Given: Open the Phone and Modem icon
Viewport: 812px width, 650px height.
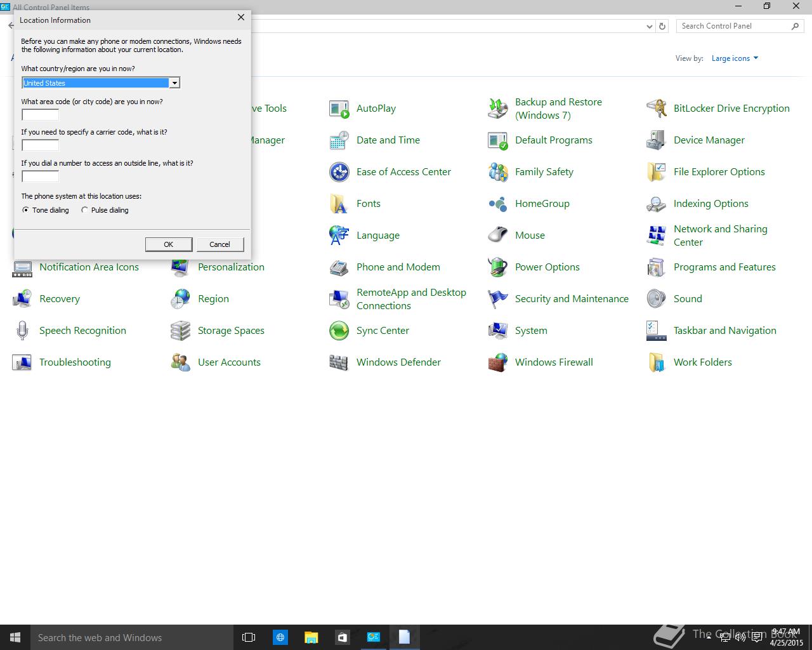Looking at the screenshot, I should click(339, 267).
